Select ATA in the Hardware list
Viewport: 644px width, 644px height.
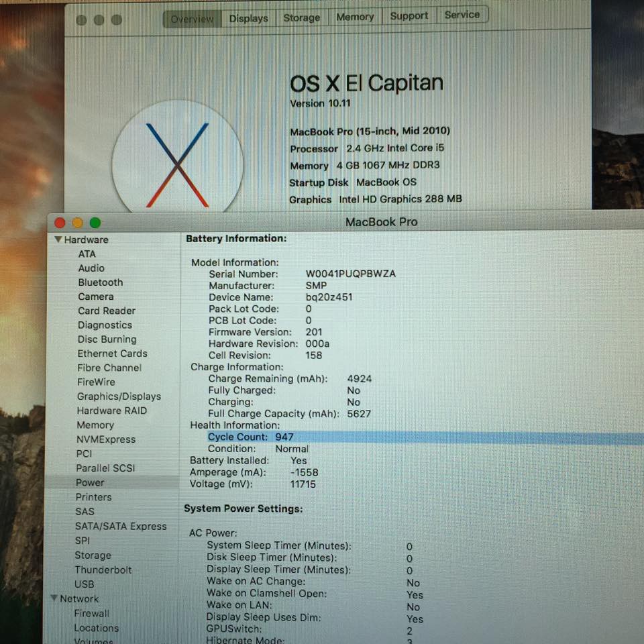(x=87, y=254)
